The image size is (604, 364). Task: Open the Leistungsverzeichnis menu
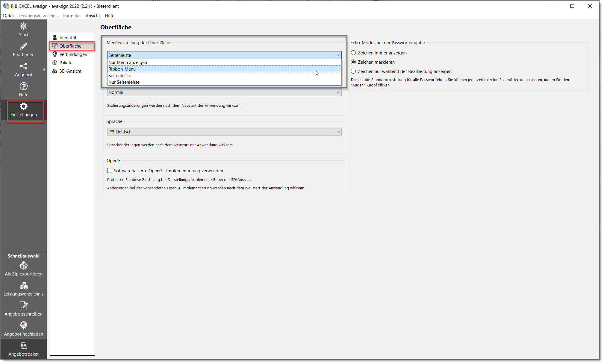[38, 16]
